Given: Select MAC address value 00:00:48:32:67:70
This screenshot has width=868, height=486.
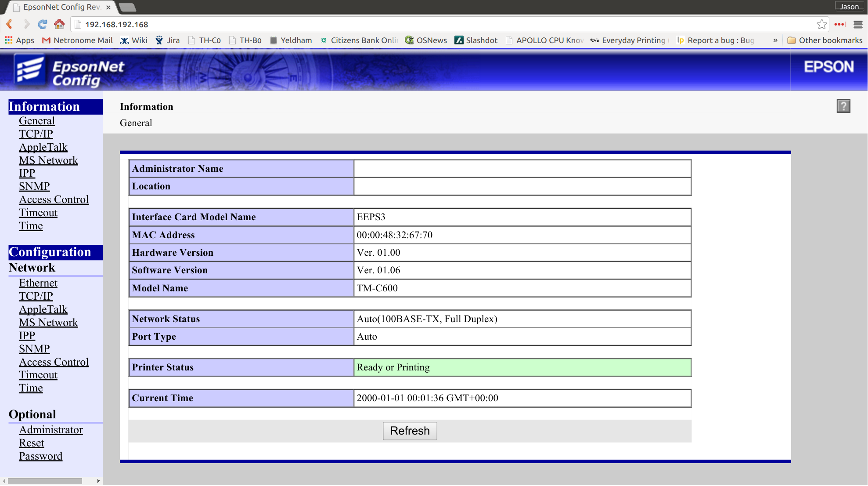Looking at the screenshot, I should (x=394, y=235).
